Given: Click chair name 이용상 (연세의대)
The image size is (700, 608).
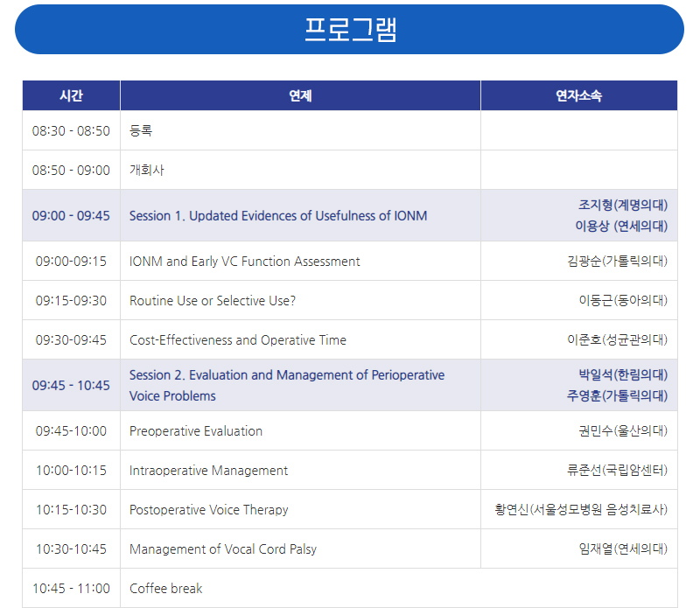Looking at the screenshot, I should pos(621,226).
